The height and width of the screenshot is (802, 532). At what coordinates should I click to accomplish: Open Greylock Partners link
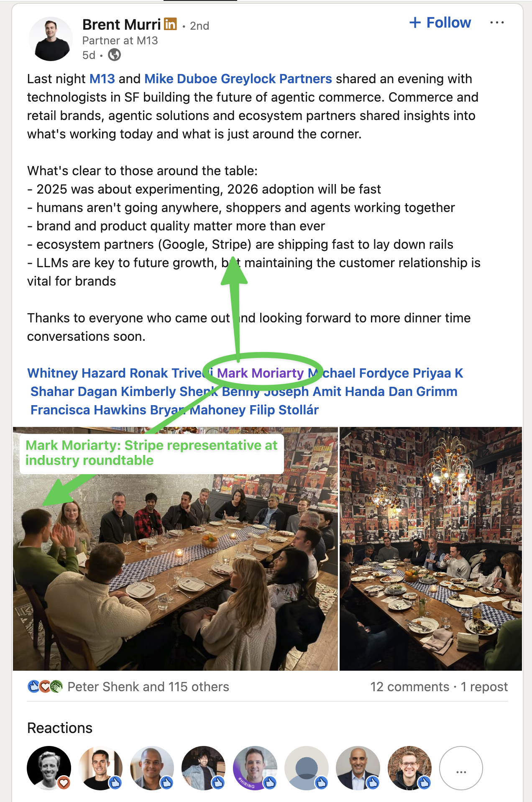276,79
